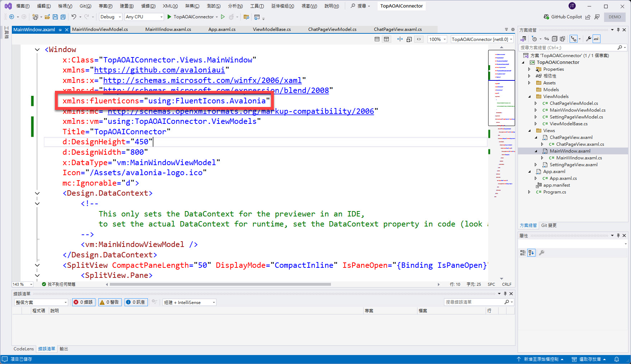
Task: Open the 143 % editor zoom dropdown
Action: point(23,284)
